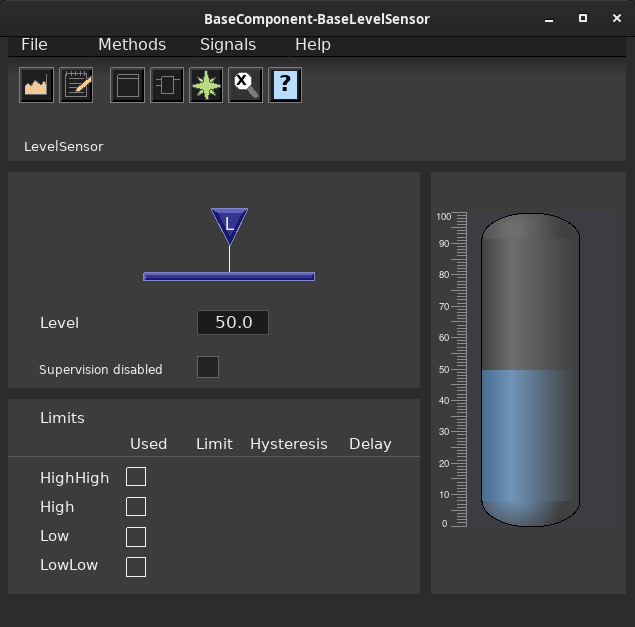Click the blue L level sensor symbol

[x=229, y=226]
